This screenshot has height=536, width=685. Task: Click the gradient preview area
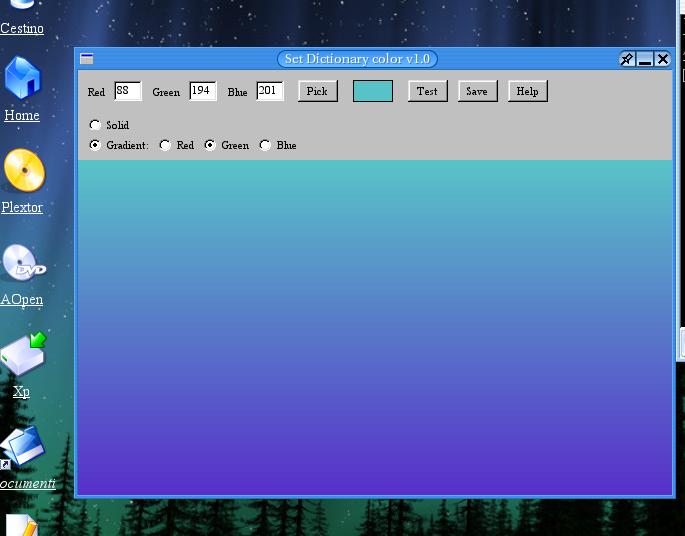click(x=375, y=328)
